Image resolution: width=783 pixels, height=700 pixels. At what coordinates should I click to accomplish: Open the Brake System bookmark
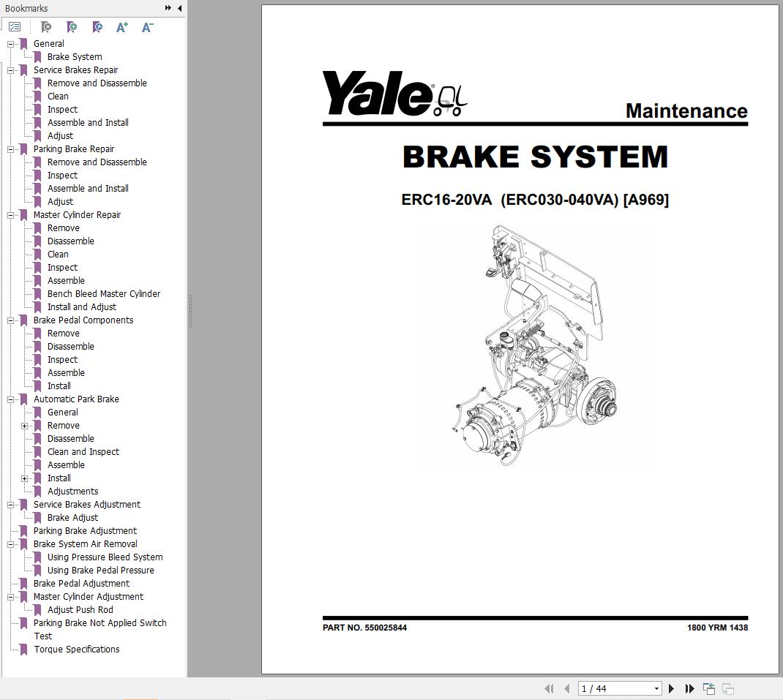(x=75, y=57)
